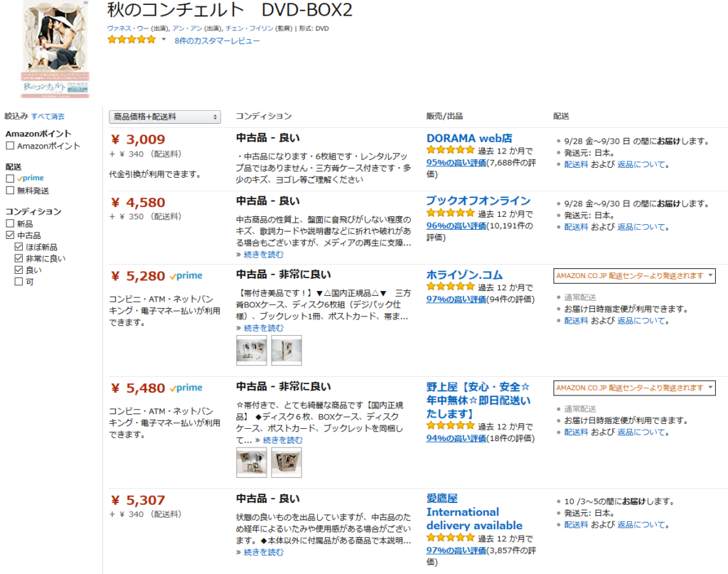Click 続きを読む under the ¥4,580 offer
The width and height of the screenshot is (728, 574).
click(x=264, y=255)
